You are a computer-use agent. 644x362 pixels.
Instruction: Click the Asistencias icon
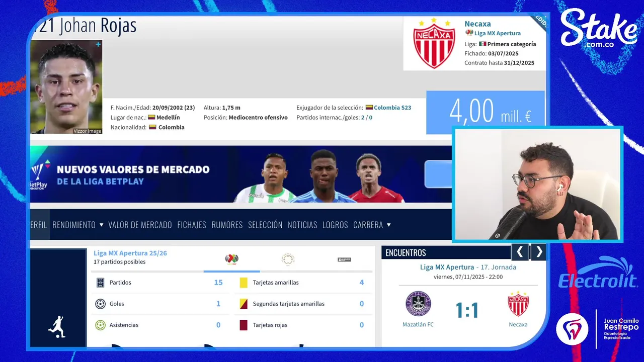coord(100,325)
